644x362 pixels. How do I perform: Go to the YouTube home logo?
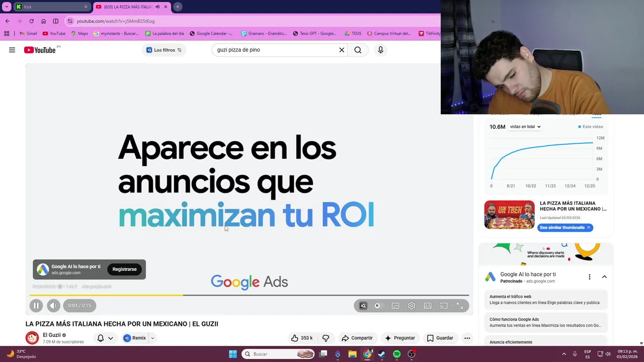coord(40,50)
